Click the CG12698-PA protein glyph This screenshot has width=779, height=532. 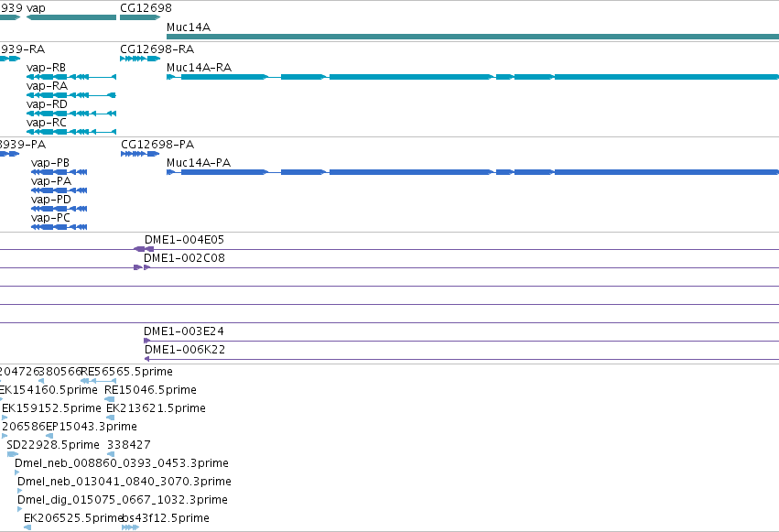pyautogui.click(x=140, y=154)
